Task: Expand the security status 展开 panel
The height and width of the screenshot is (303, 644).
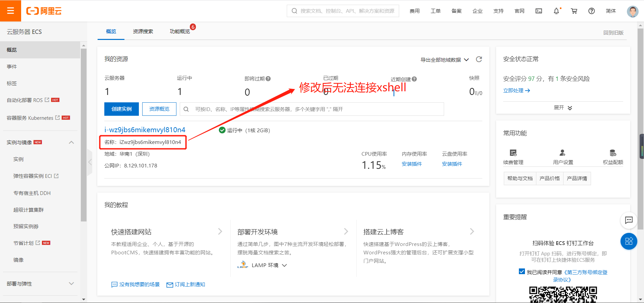Action: 563,108
